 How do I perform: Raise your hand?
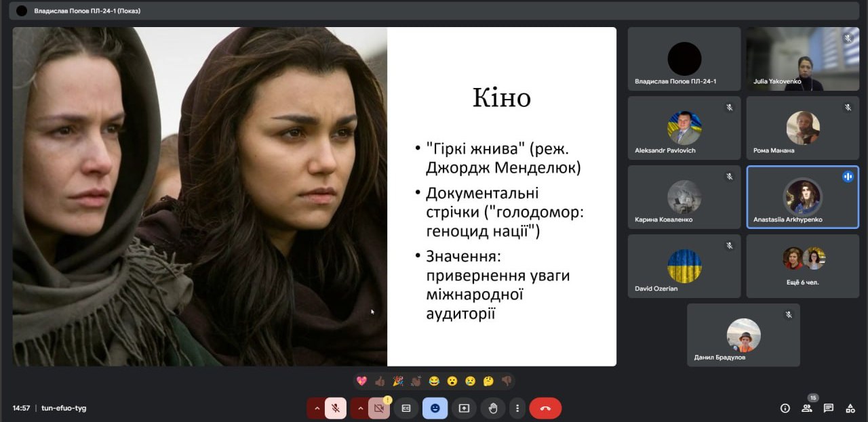click(493, 408)
